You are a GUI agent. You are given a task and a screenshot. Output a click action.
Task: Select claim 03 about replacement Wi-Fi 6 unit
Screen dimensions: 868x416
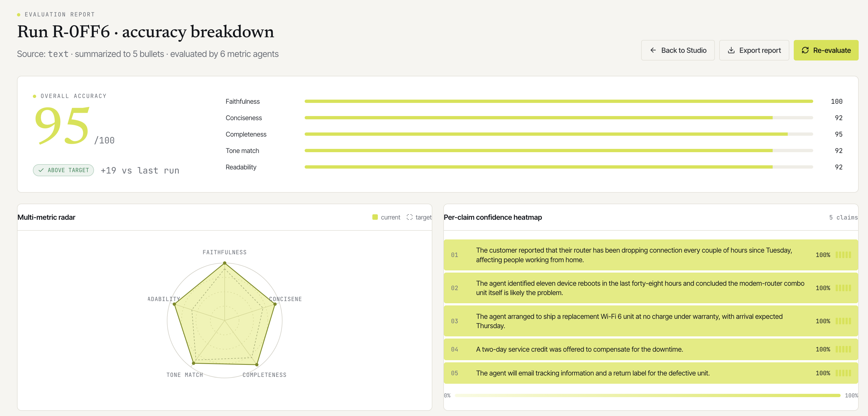[651, 321]
